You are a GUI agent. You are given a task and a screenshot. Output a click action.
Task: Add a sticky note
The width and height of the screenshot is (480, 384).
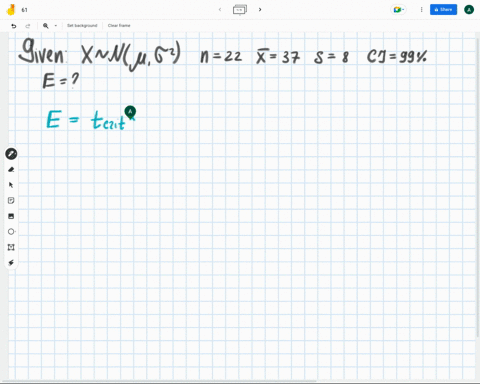coord(11,200)
